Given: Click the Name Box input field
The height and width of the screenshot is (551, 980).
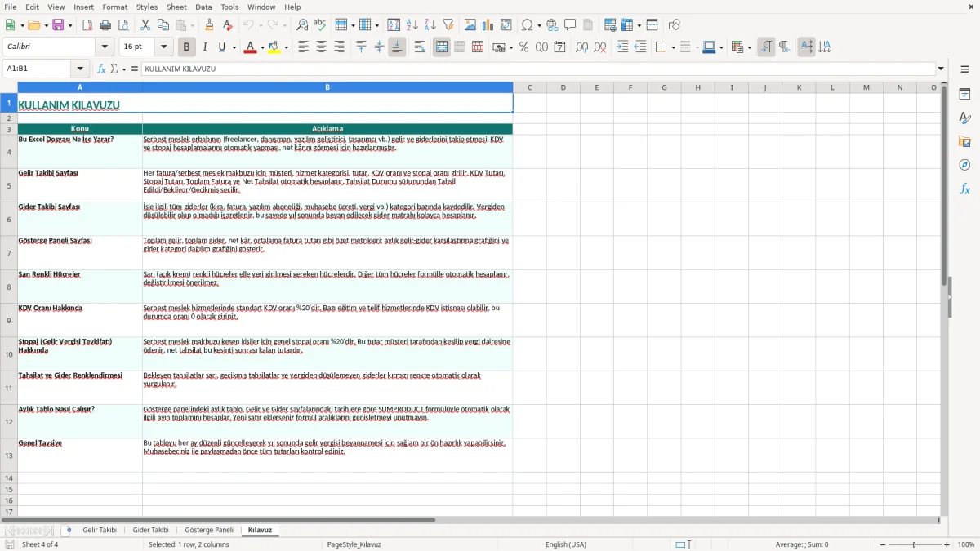Looking at the screenshot, I should pyautogui.click(x=38, y=69).
